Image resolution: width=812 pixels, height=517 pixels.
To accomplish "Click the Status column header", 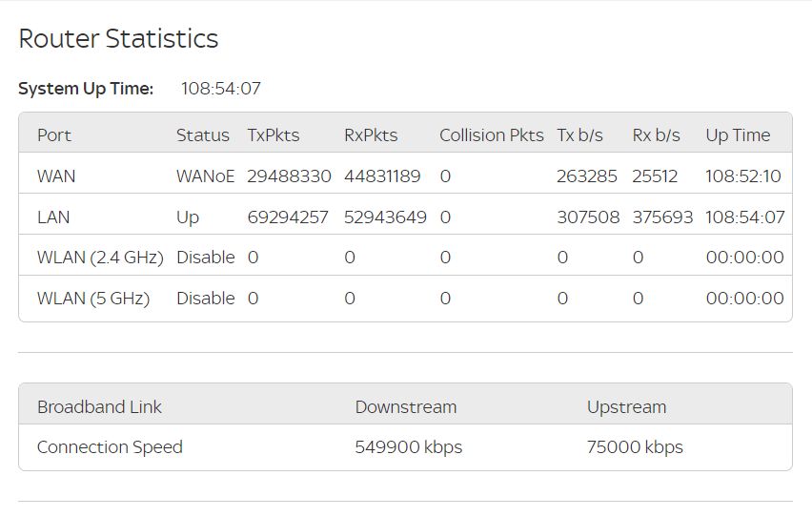I will [202, 135].
